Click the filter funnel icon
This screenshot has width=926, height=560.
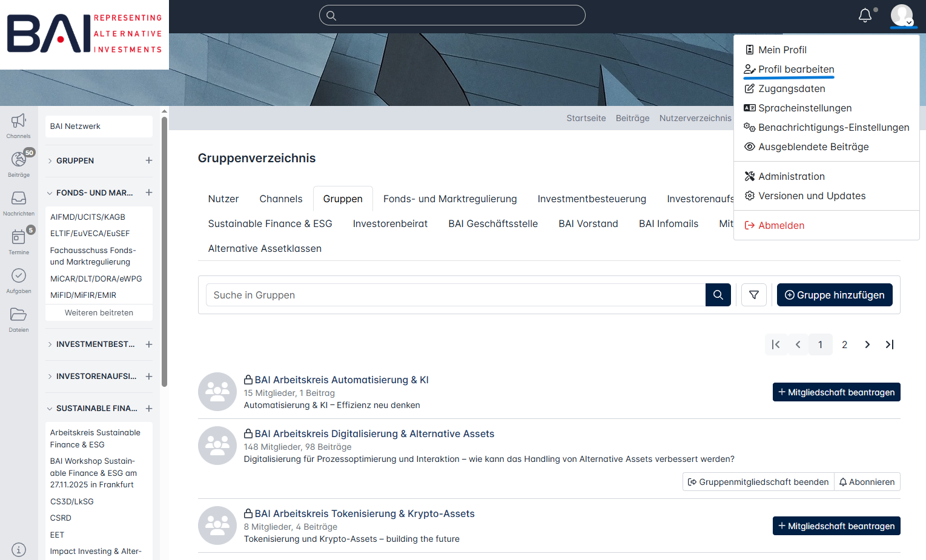click(754, 295)
